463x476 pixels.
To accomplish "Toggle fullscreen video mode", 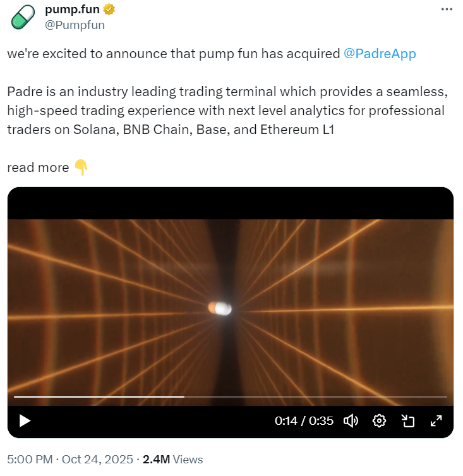I will click(x=436, y=420).
